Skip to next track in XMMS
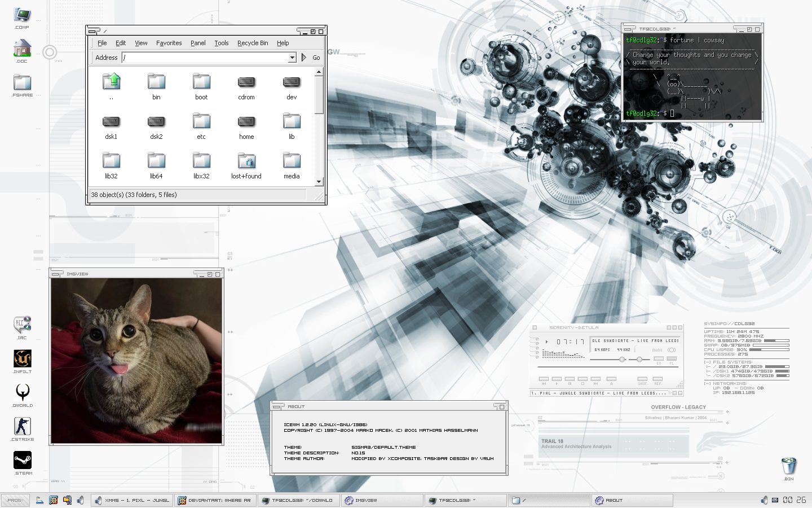Viewport: 812px width, 508px height. (x=595, y=379)
